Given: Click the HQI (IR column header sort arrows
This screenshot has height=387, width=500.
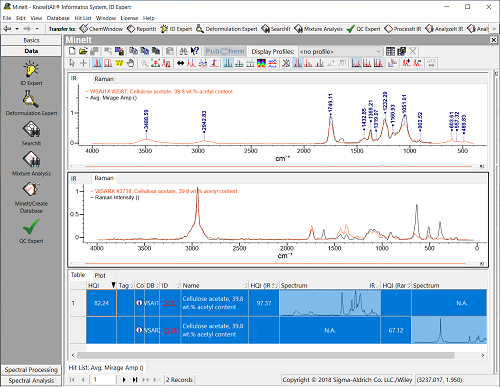Looking at the screenshot, I should 276,285.
